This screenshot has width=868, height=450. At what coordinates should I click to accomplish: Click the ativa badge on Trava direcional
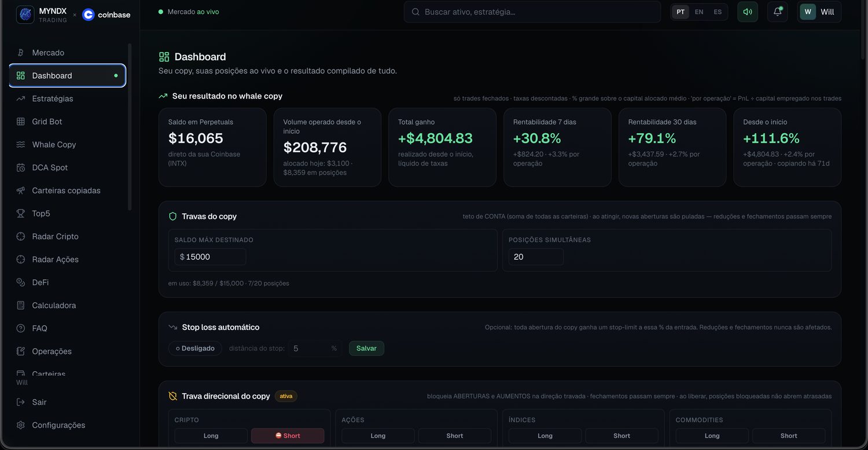(x=286, y=396)
